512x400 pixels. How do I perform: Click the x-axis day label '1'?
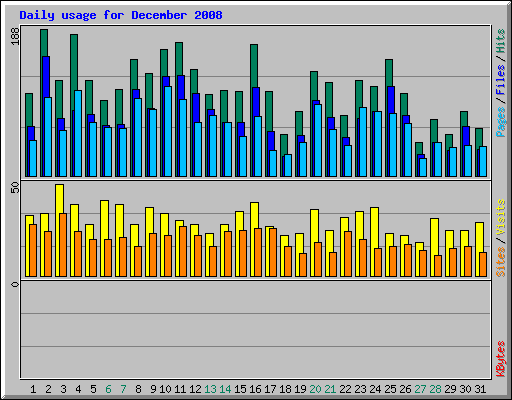[33, 389]
